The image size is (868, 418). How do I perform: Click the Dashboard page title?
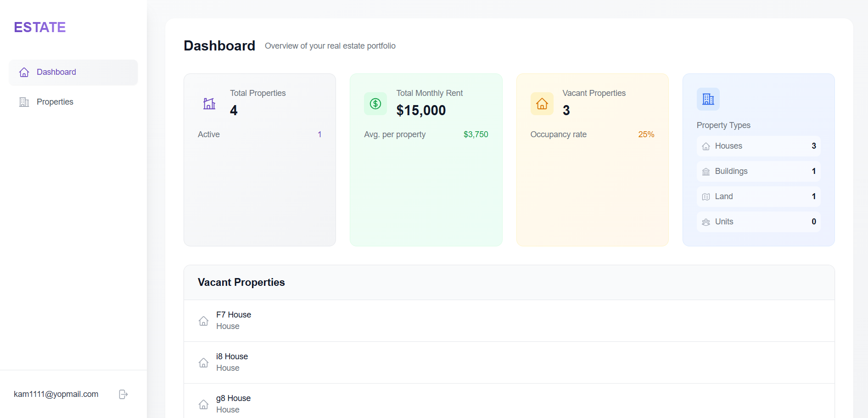point(219,46)
